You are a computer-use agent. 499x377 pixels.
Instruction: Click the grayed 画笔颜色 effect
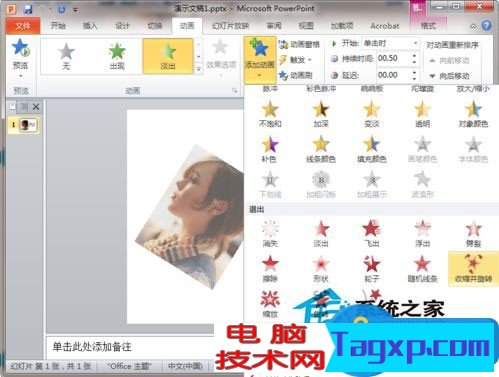[422, 149]
